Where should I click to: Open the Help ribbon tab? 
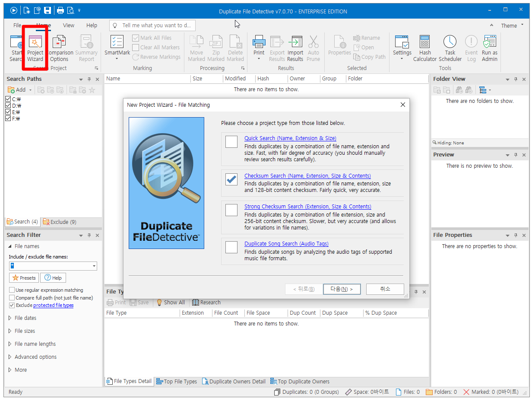pos(92,26)
